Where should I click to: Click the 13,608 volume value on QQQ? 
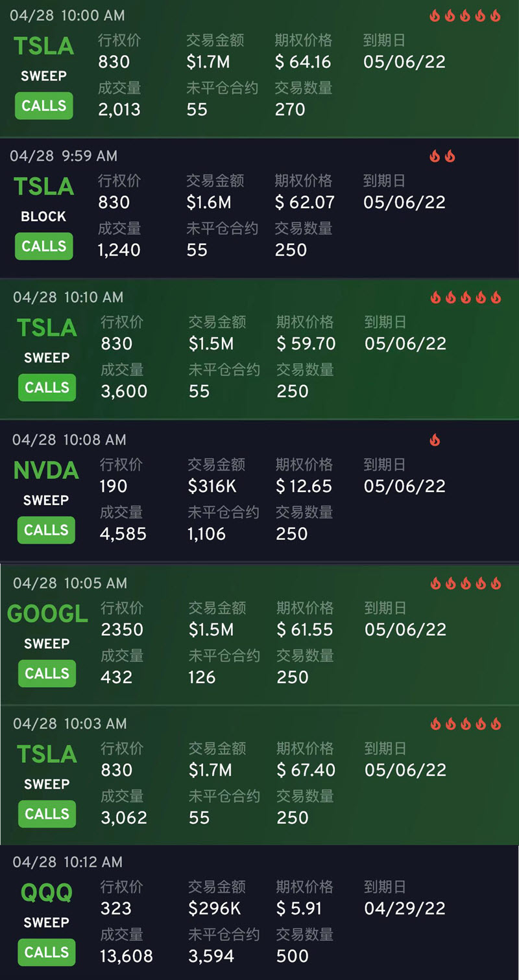tap(127, 956)
